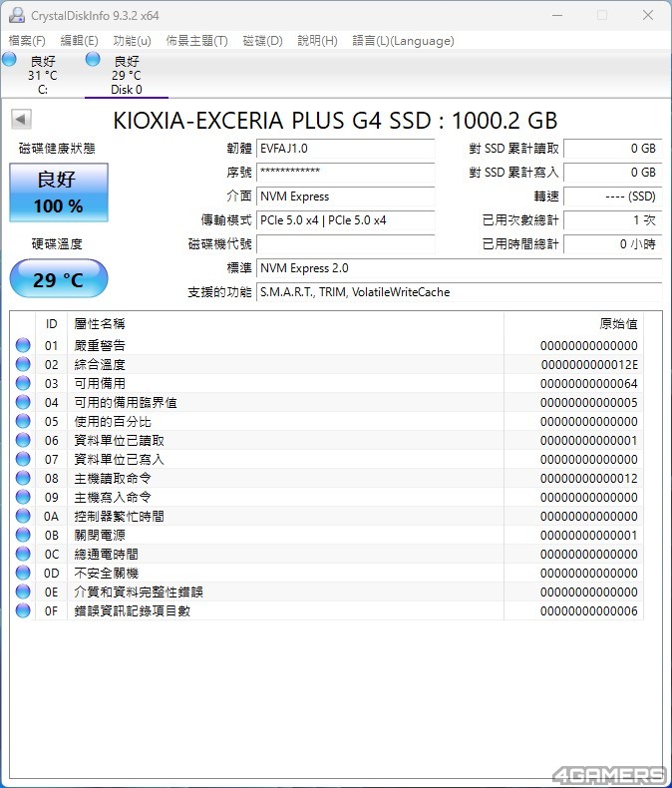Click the firmware field EVFAJ1.0
672x788 pixels.
[346, 149]
